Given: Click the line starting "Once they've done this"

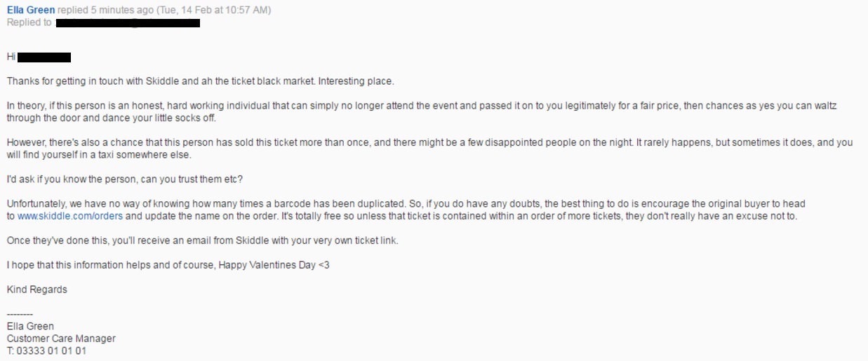Looking at the screenshot, I should 202,240.
